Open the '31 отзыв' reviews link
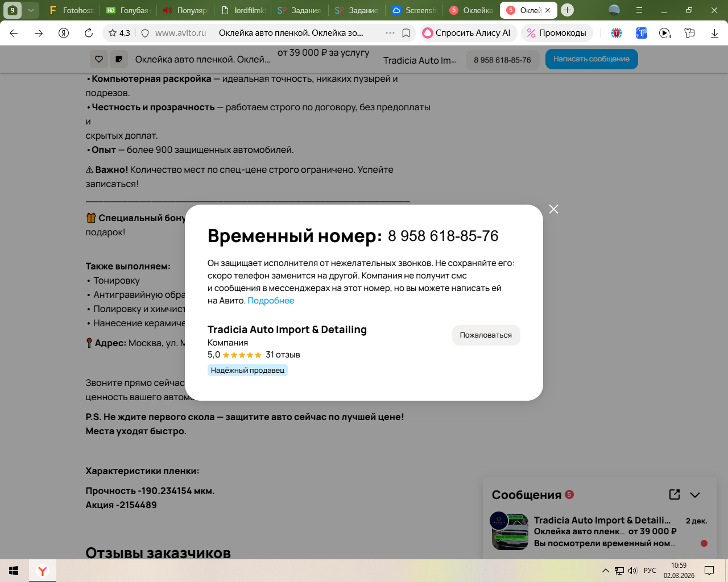This screenshot has width=728, height=582. tap(283, 355)
